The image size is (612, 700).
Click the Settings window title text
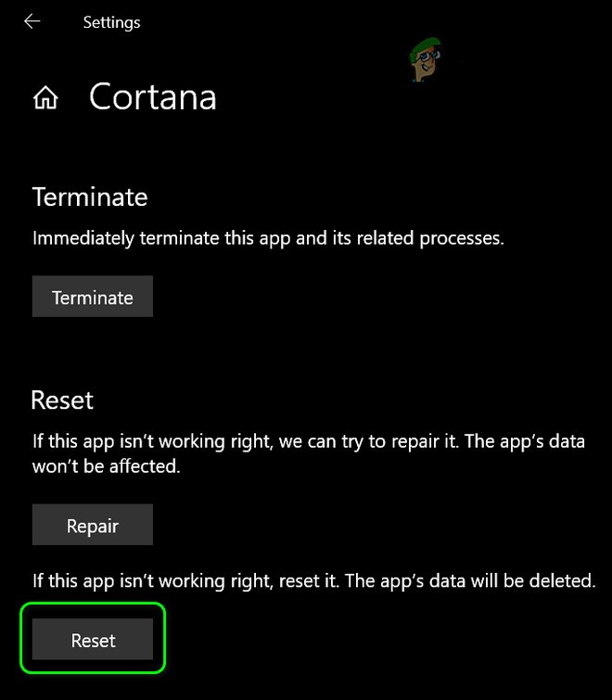111,21
